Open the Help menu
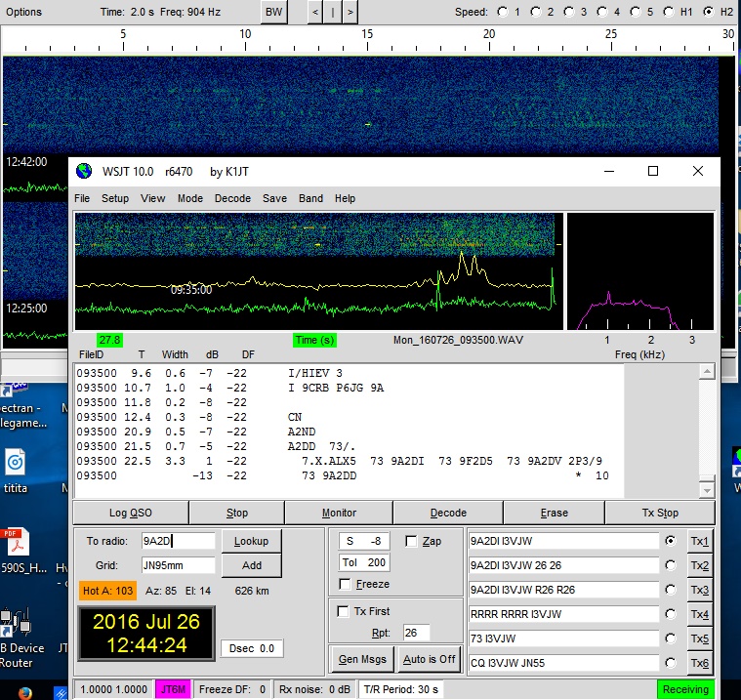This screenshot has width=741, height=700. [x=345, y=198]
